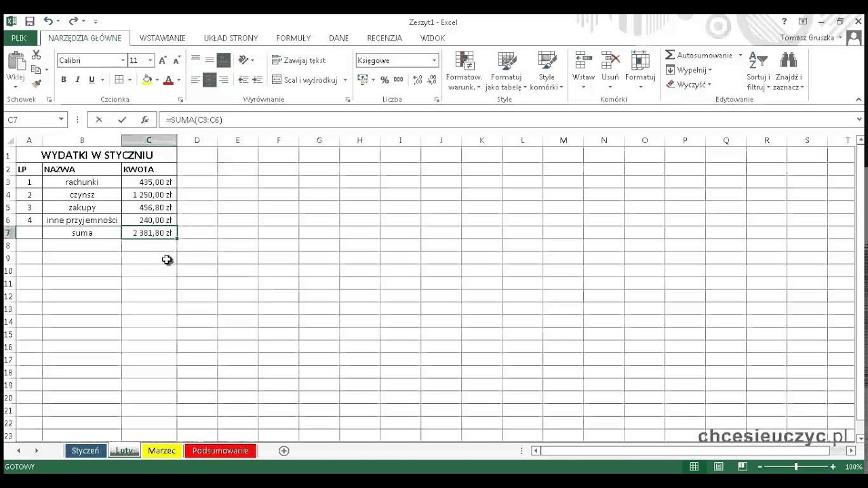Switch to UKŁAD STRONY ribbon tab
The width and height of the screenshot is (868, 488).
(x=231, y=38)
